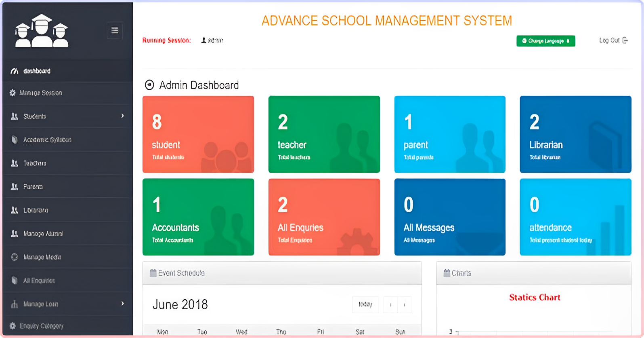Click the dashboard speedometer icon

pos(14,71)
